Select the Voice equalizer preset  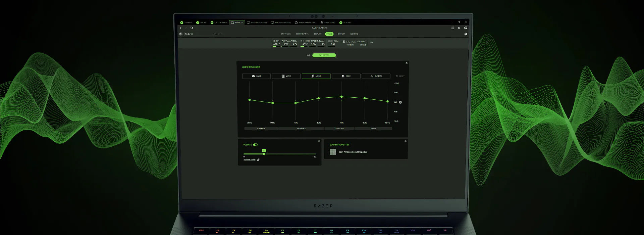346,76
